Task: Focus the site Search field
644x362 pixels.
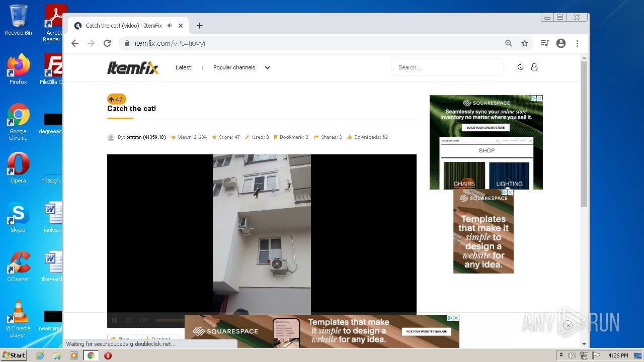Action: pyautogui.click(x=447, y=67)
